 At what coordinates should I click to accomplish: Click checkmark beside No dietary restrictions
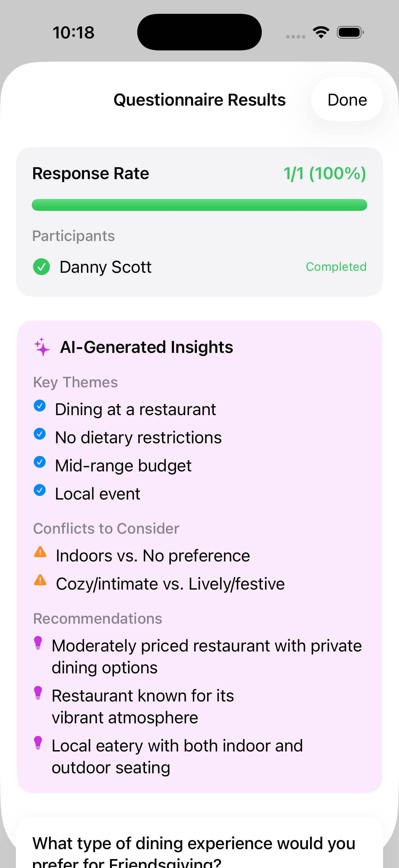(x=40, y=434)
